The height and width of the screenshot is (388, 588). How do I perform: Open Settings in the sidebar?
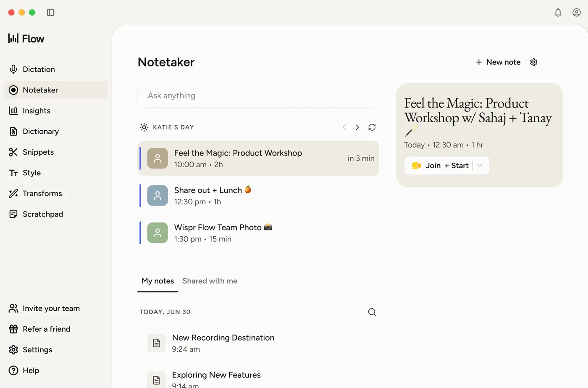(x=56, y=350)
